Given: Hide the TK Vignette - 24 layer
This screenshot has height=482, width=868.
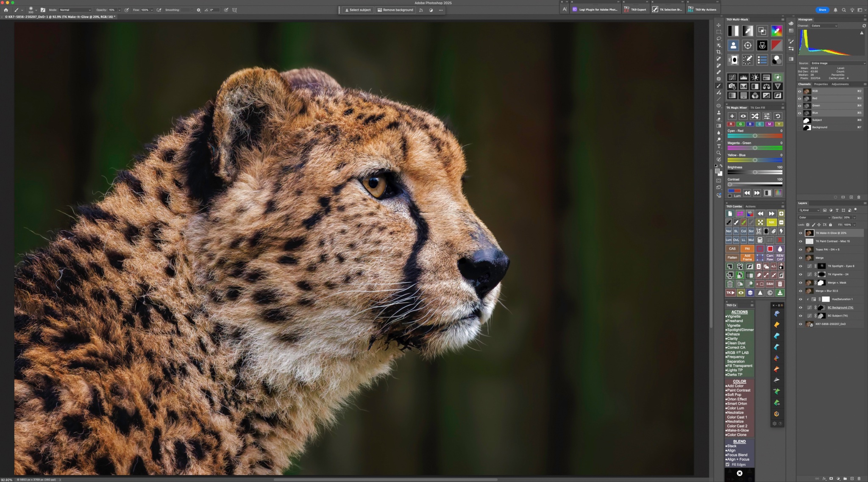Looking at the screenshot, I should pyautogui.click(x=800, y=274).
